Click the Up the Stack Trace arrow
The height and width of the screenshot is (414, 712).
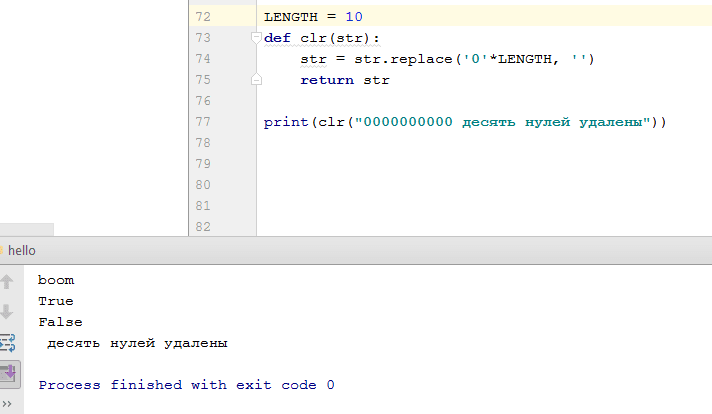(8, 281)
